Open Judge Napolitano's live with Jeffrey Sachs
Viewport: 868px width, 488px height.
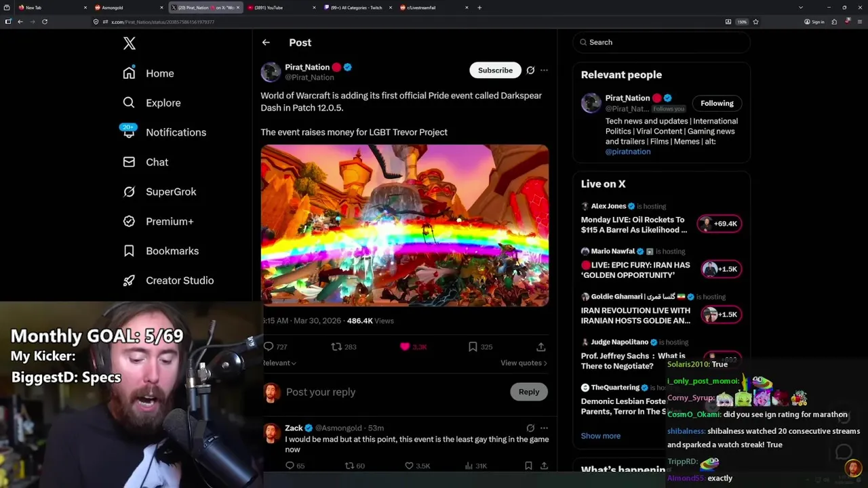[x=633, y=361]
